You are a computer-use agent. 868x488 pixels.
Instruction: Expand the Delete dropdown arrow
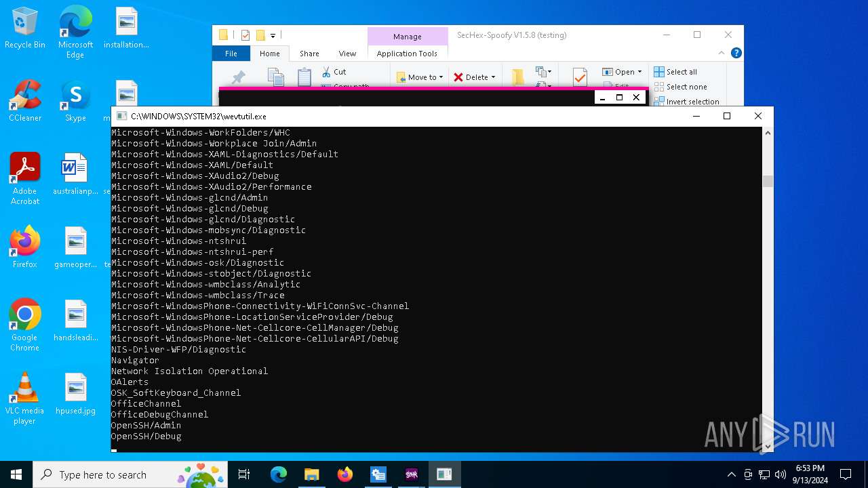pyautogui.click(x=493, y=77)
